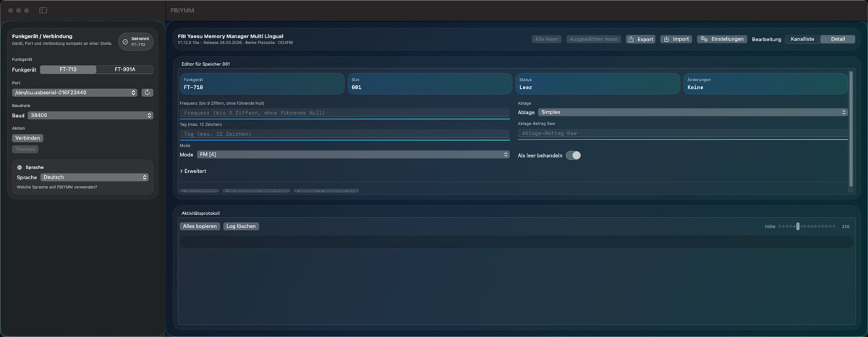The width and height of the screenshot is (868, 337).
Task: Toggle the 'Als leer behandeln' switch
Action: click(573, 155)
